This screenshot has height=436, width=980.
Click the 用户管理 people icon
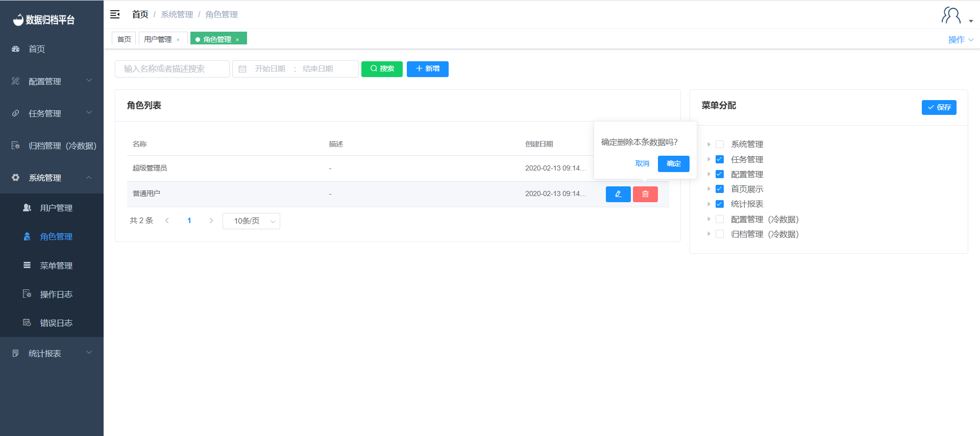tap(27, 208)
